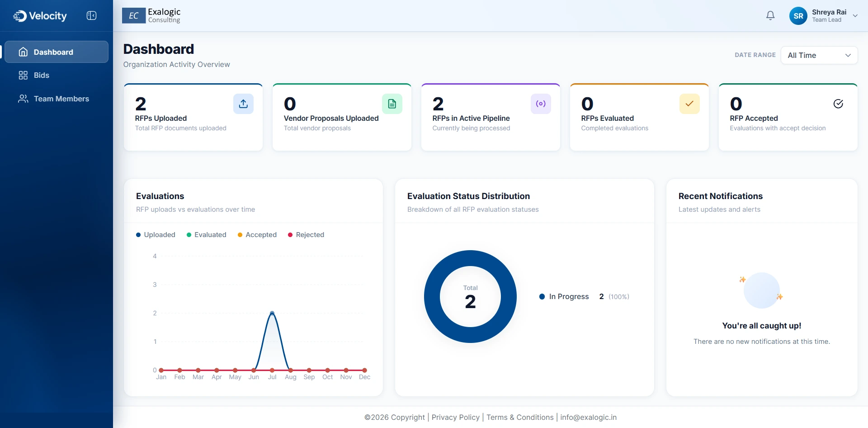Go to the Dashboard menu item
The height and width of the screenshot is (428, 868).
(x=57, y=52)
